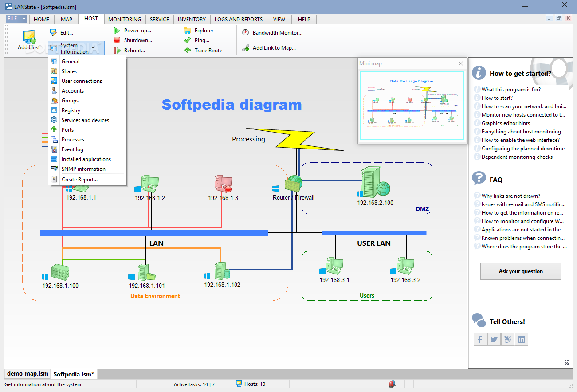The image size is (577, 392).
Task: Choose SNMP information entry
Action: pyautogui.click(x=87, y=169)
